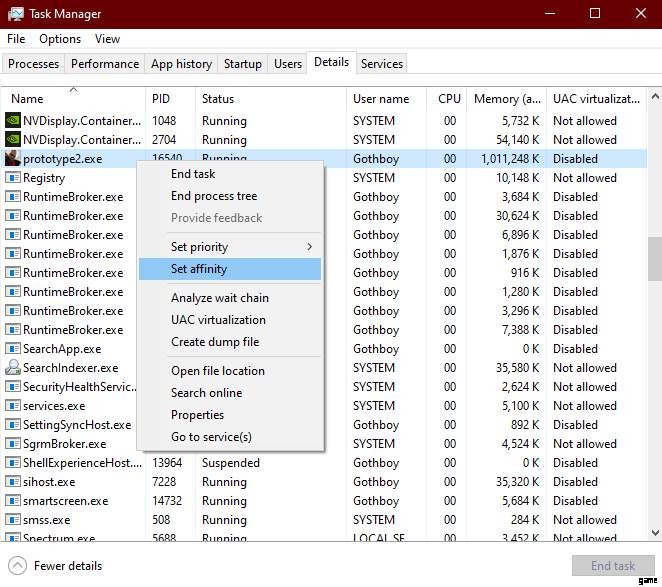This screenshot has height=587, width=662.
Task: Toggle UAC virtualization from the context menu
Action: coord(230,320)
